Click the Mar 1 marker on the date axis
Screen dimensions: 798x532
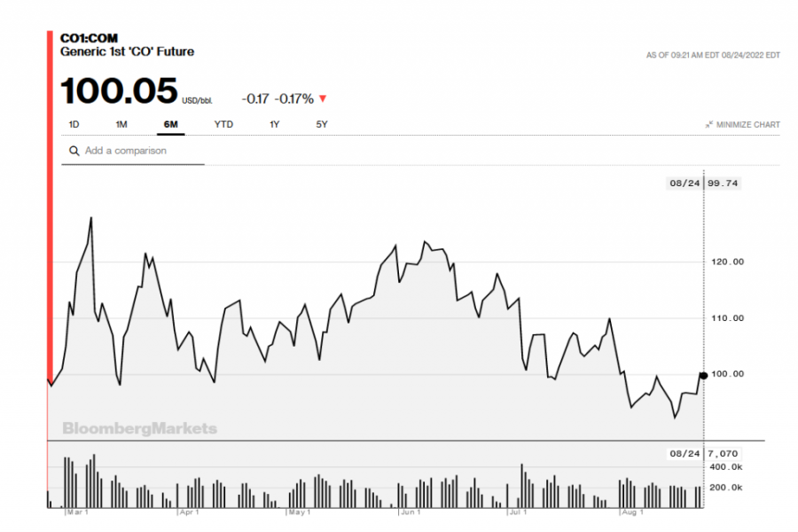click(x=78, y=512)
